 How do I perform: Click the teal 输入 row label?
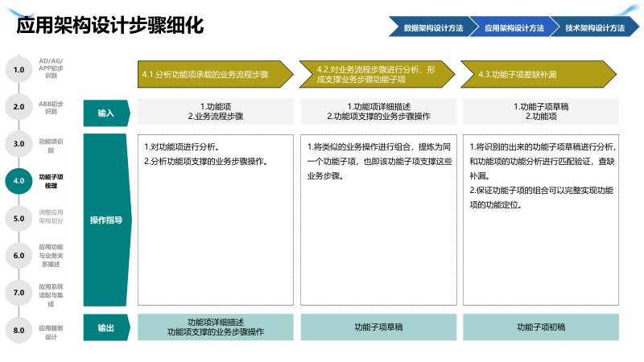(106, 113)
